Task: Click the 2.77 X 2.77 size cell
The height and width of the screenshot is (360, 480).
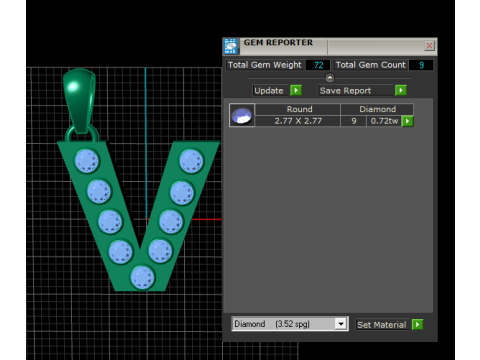Action: click(298, 121)
